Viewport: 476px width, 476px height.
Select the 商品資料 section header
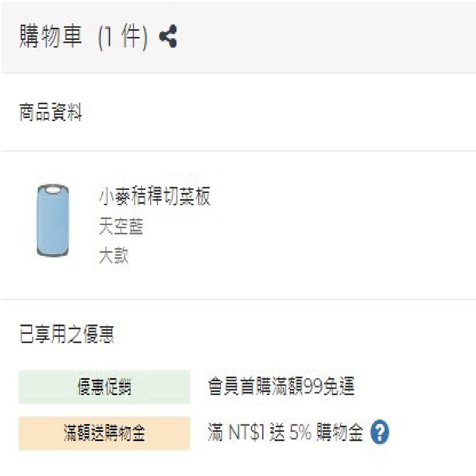coord(50,114)
